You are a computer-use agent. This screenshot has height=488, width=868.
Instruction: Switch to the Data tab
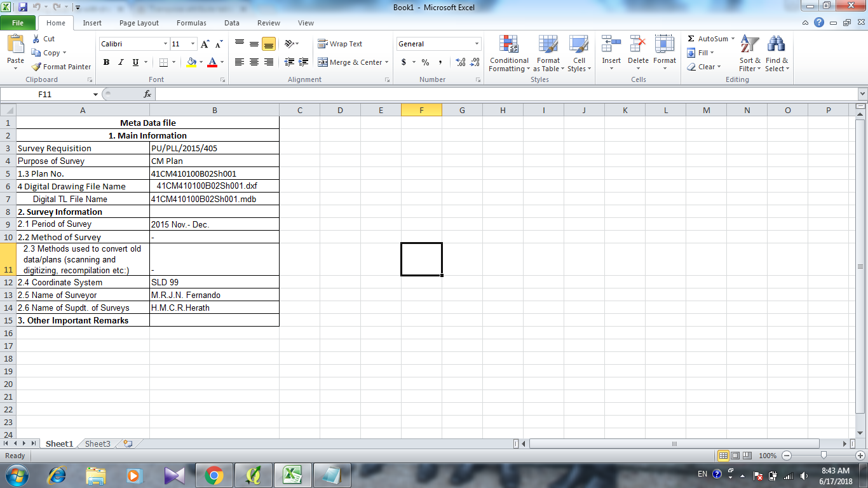point(232,23)
